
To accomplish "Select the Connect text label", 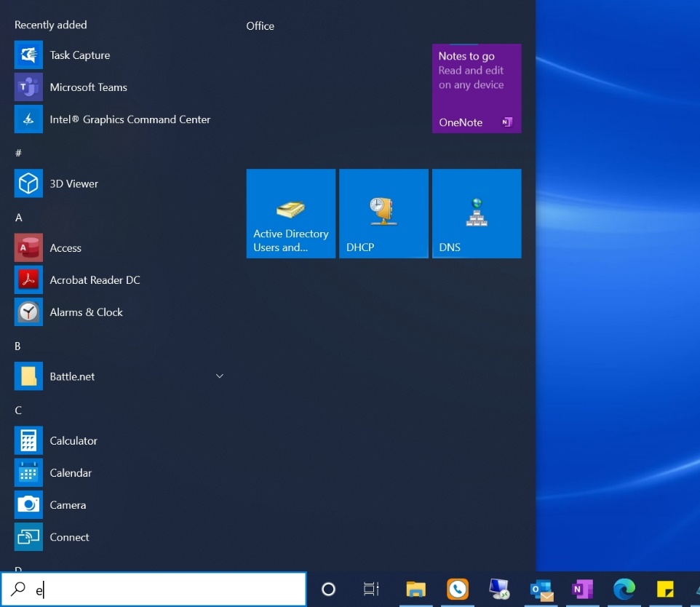I will pos(69,537).
